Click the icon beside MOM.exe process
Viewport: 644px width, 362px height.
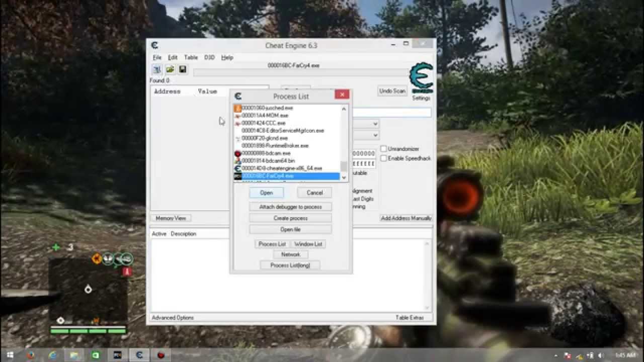pyautogui.click(x=238, y=116)
